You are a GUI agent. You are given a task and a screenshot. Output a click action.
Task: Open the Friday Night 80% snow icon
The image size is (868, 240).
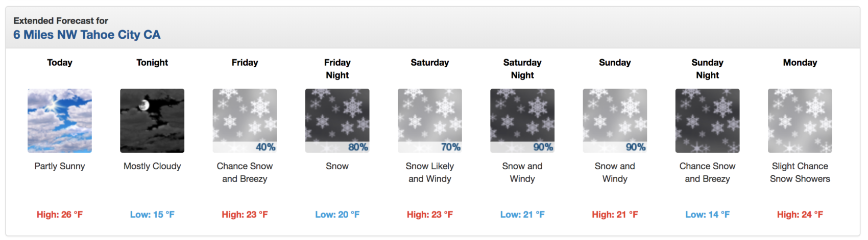click(337, 121)
